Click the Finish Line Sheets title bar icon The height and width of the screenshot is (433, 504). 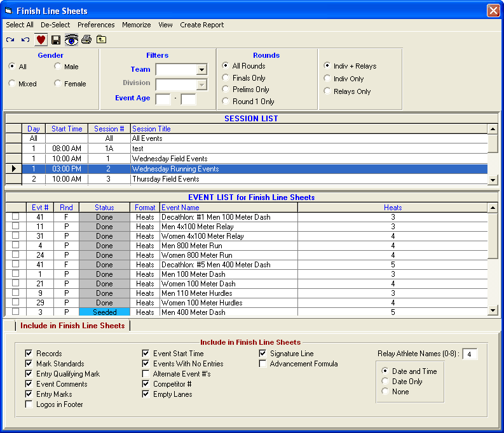(8, 11)
